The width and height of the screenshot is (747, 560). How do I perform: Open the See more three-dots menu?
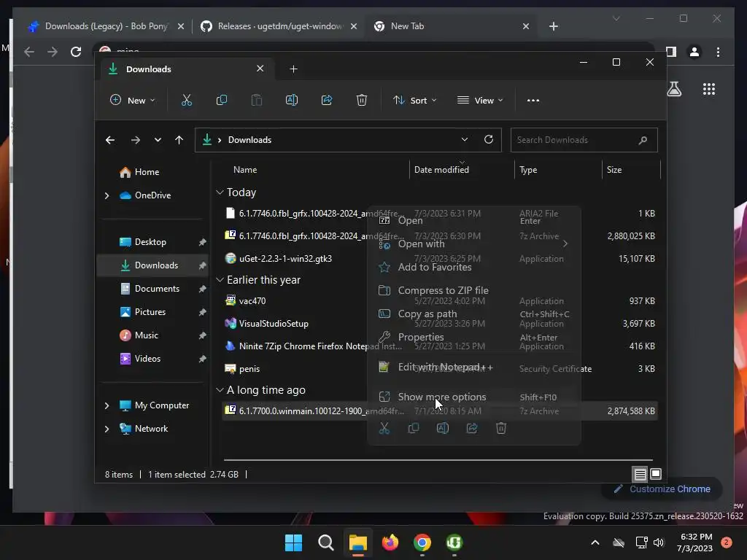tap(533, 101)
